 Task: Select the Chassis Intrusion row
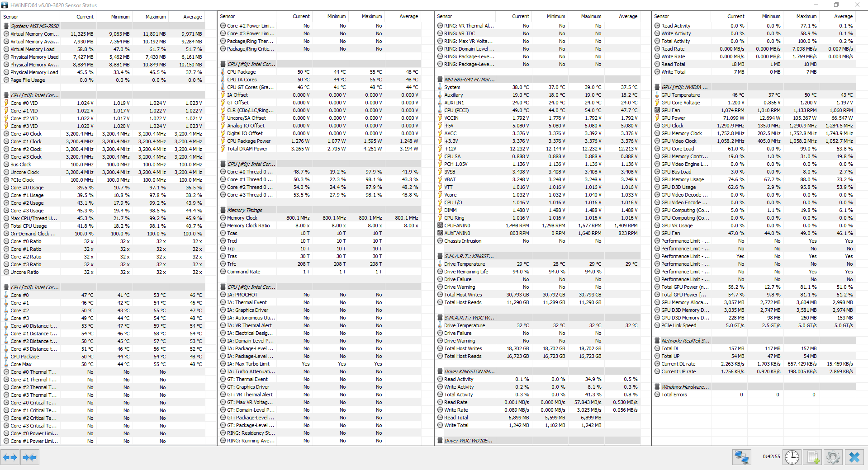463,241
